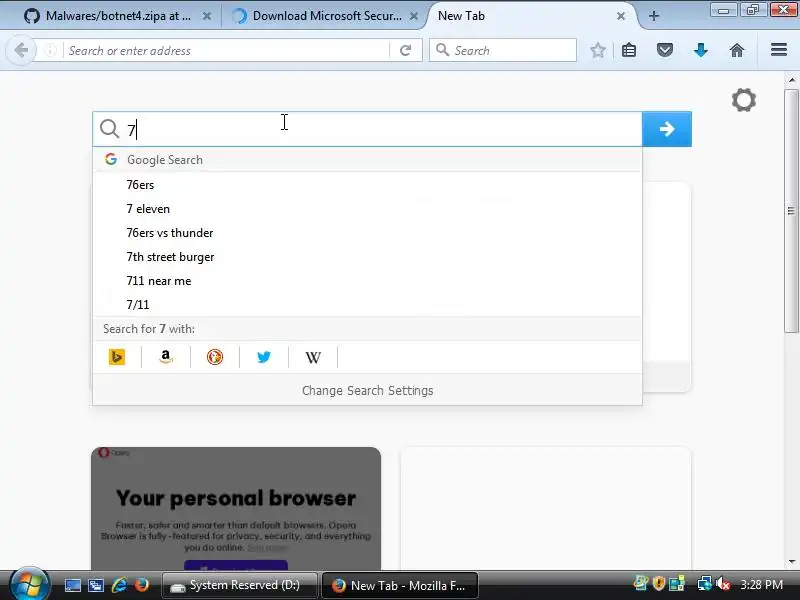Search for 7 with Amazon icon
The image size is (800, 600).
click(166, 357)
